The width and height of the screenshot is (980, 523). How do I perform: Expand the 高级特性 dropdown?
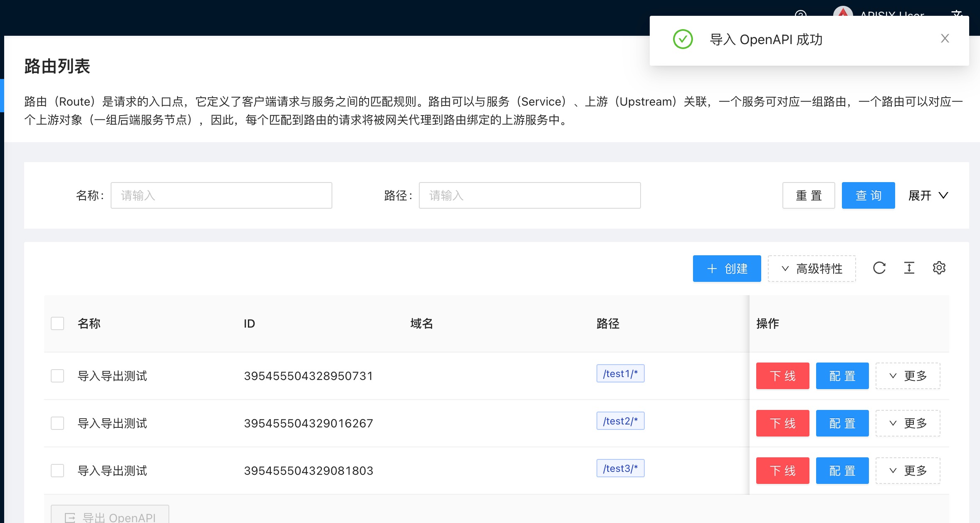pos(811,269)
